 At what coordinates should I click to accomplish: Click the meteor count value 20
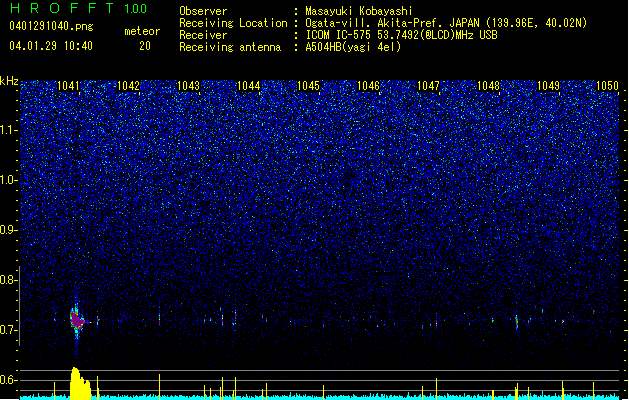pos(145,46)
